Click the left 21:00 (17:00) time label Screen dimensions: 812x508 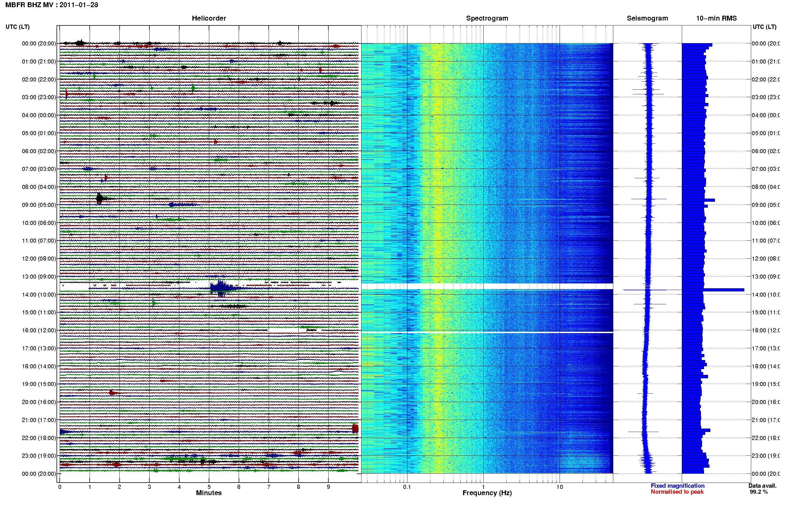click(39, 420)
